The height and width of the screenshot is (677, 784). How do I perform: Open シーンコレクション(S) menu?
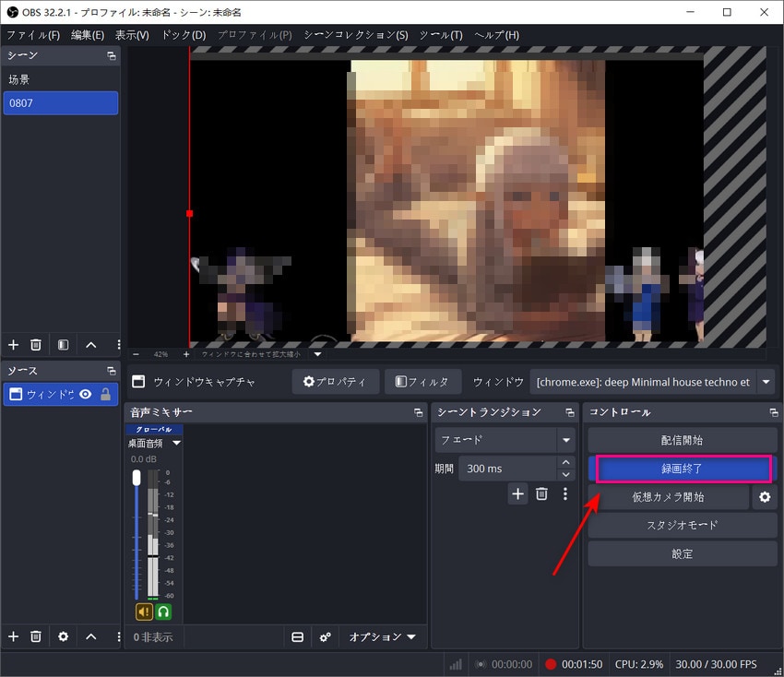(356, 35)
